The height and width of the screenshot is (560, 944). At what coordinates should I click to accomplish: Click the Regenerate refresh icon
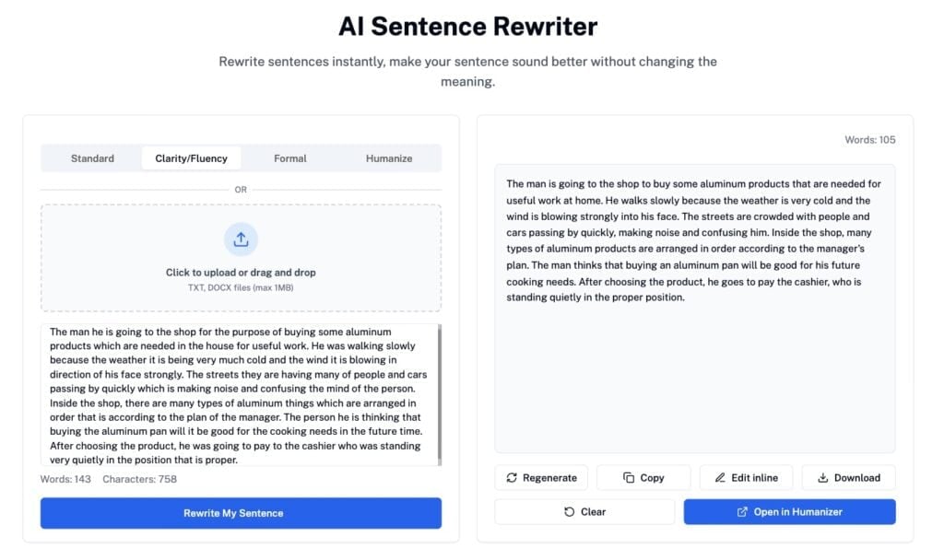(x=512, y=478)
